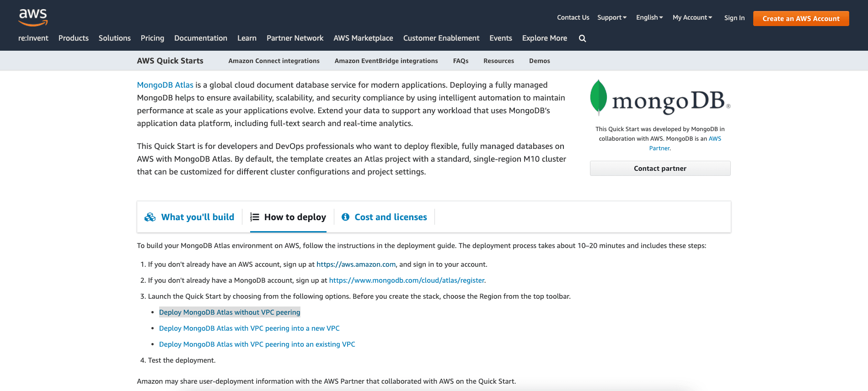Click the cubes icon beside What you'll build
This screenshot has width=868, height=391.
(x=150, y=217)
